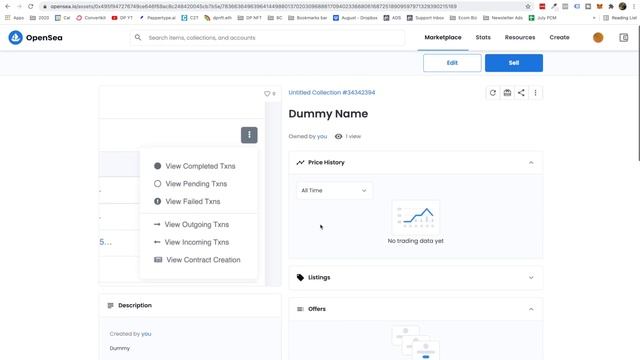The width and height of the screenshot is (640, 360).
Task: Open the Resources nav menu
Action: tap(520, 38)
